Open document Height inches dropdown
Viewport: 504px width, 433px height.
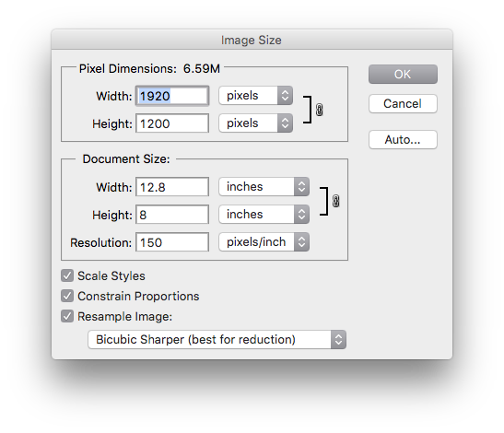click(x=264, y=215)
